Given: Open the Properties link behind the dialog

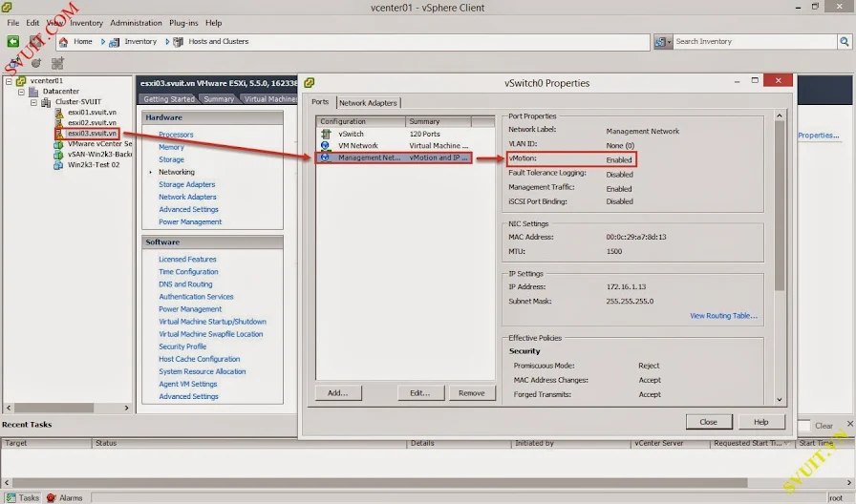Looking at the screenshot, I should (x=819, y=136).
